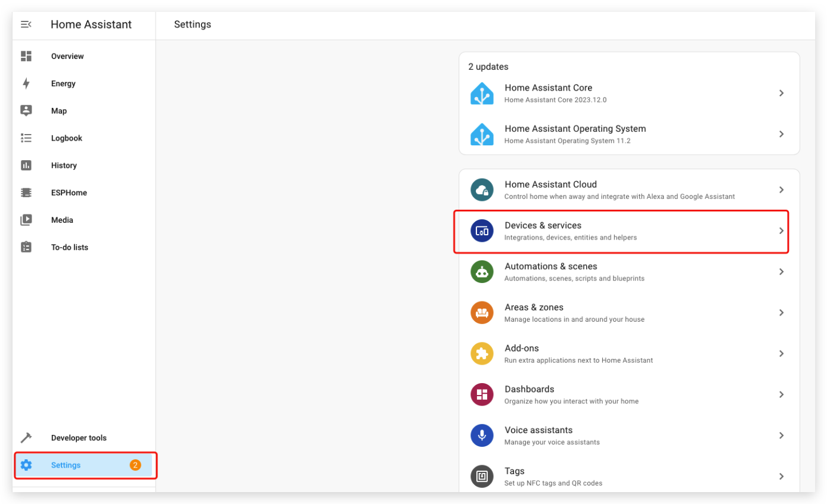Open Add-ons via its chevron
The width and height of the screenshot is (827, 504).
pos(782,354)
